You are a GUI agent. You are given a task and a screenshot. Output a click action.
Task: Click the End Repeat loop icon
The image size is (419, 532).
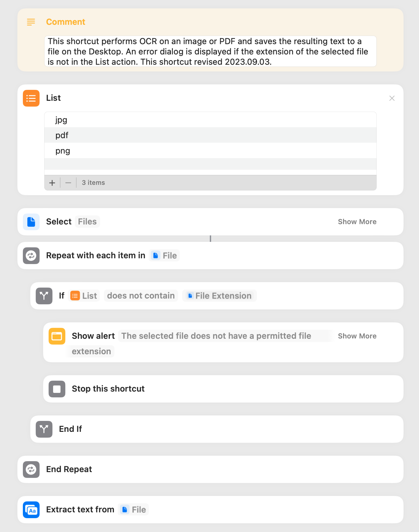[x=31, y=470]
